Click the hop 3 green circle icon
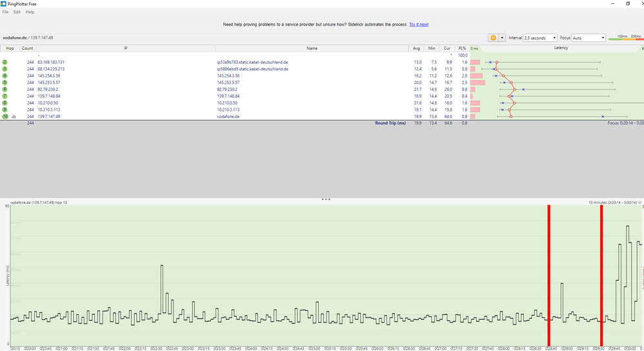The width and height of the screenshot is (644, 351). (x=5, y=69)
